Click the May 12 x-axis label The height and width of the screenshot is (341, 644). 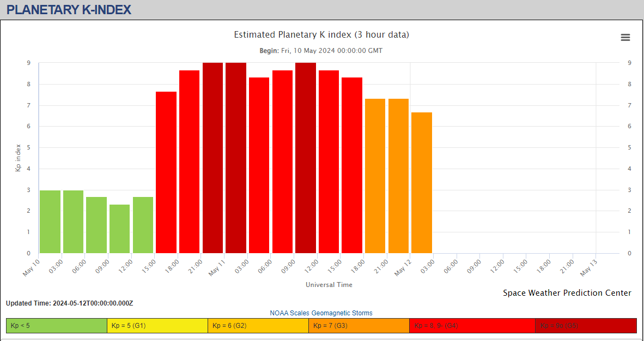click(x=403, y=267)
